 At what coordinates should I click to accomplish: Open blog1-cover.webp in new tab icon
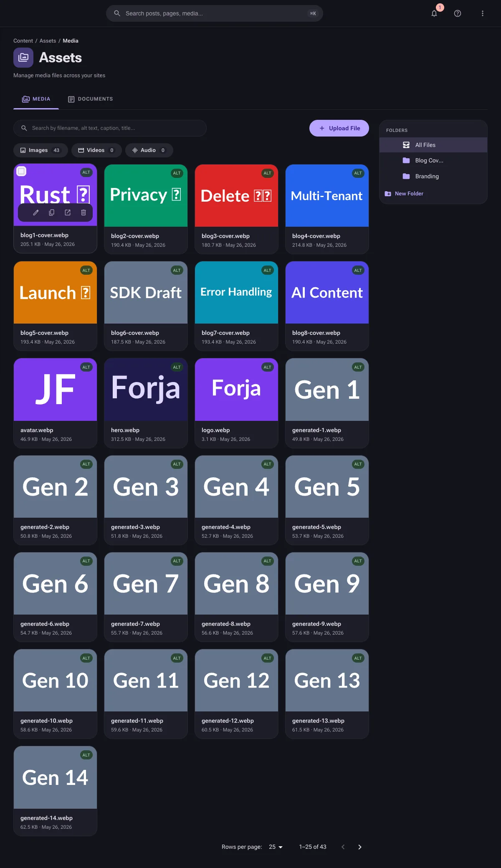coord(68,213)
